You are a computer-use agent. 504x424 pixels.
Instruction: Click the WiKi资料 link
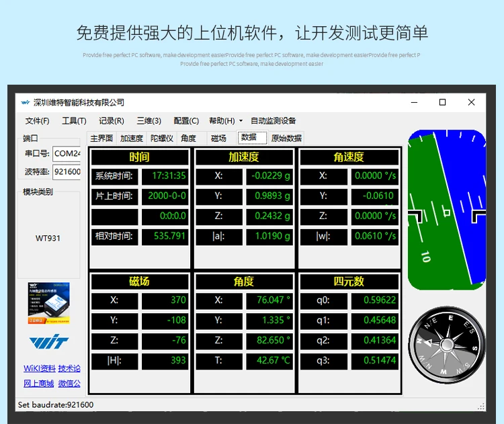[x=40, y=368]
